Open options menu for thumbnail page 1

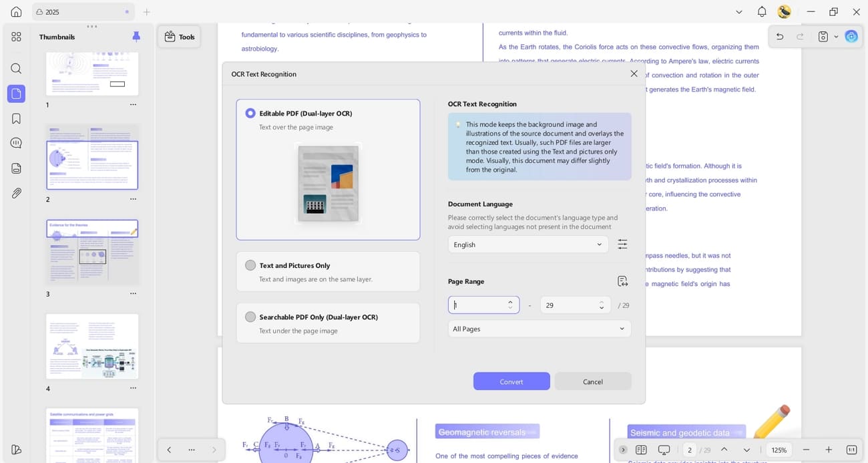coord(133,104)
